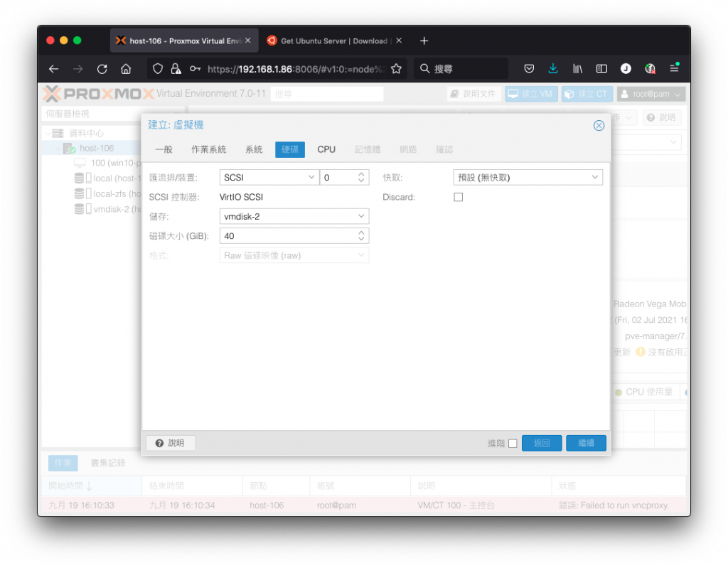Click the failed vncproxy task row
This screenshot has width=728, height=566.
363,505
